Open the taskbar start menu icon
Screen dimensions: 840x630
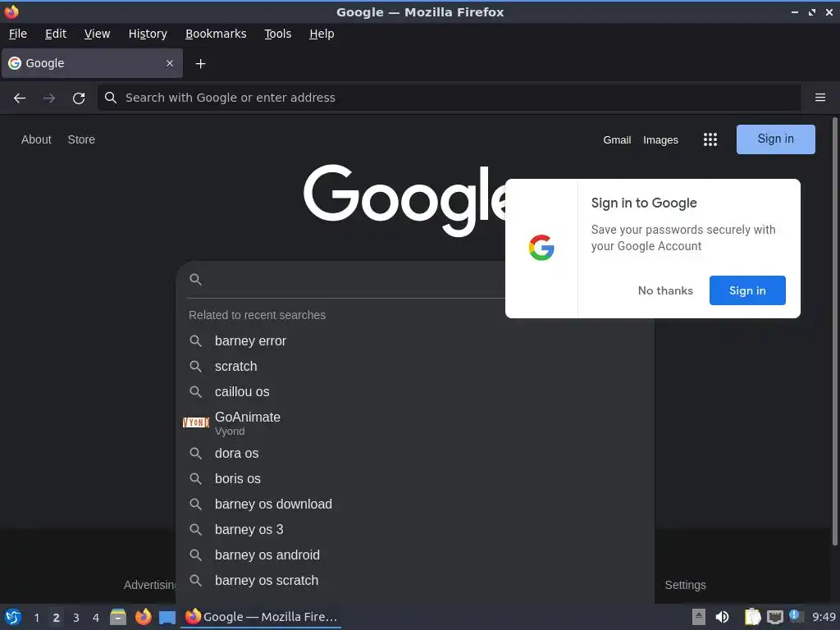click(13, 617)
